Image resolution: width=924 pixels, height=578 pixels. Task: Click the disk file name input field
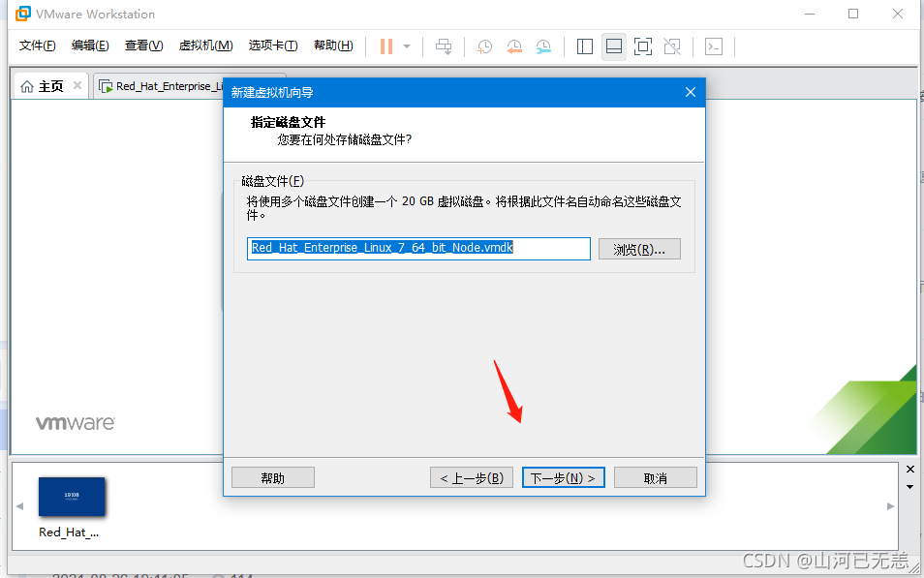[418, 248]
